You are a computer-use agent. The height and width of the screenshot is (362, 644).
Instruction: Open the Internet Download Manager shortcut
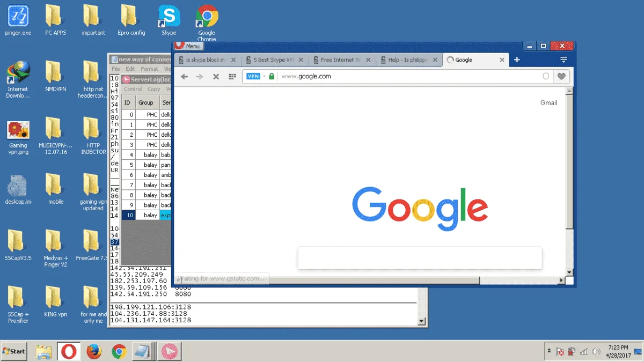tap(18, 79)
